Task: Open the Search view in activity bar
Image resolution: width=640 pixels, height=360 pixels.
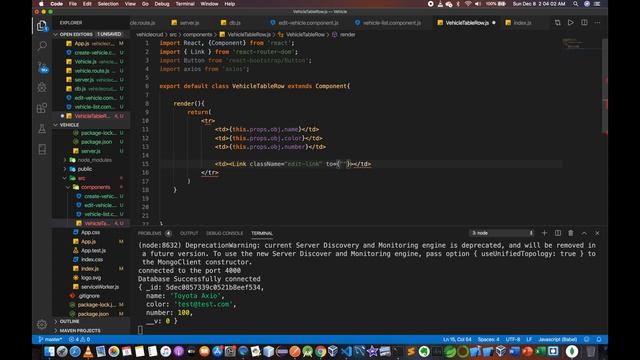Action: tap(42, 46)
